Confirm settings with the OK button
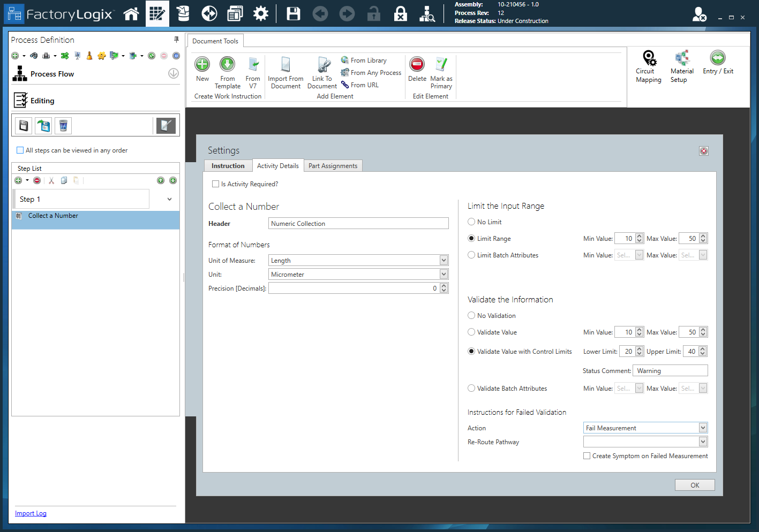 (695, 484)
